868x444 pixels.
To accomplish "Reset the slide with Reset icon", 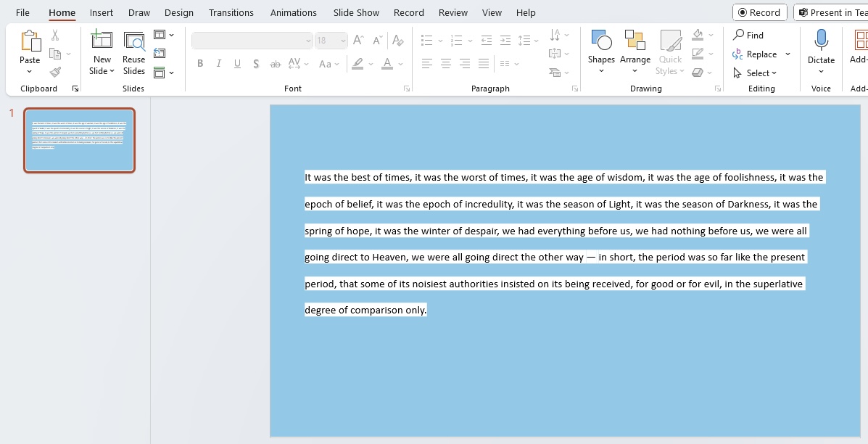I will coord(160,53).
